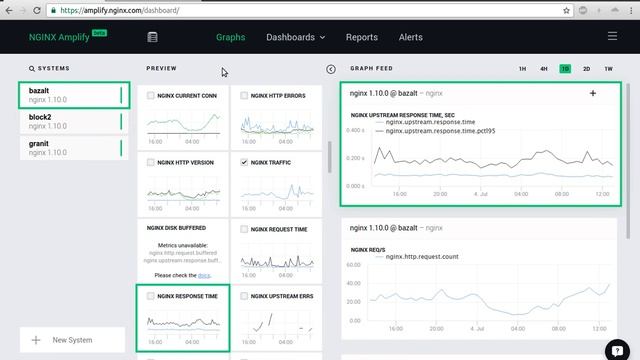640x360 pixels.
Task: Add a New System
Action: click(72, 340)
